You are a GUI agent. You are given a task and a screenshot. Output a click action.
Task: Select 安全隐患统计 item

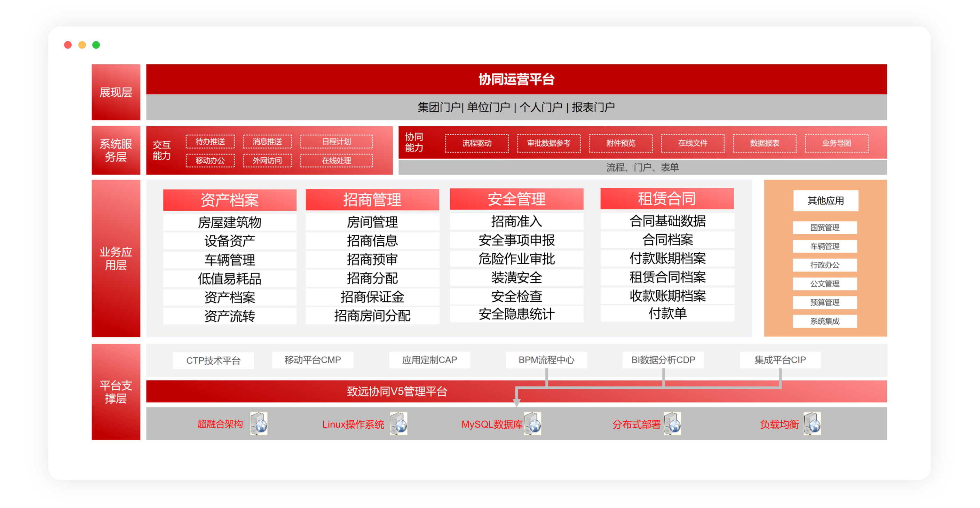tap(517, 314)
